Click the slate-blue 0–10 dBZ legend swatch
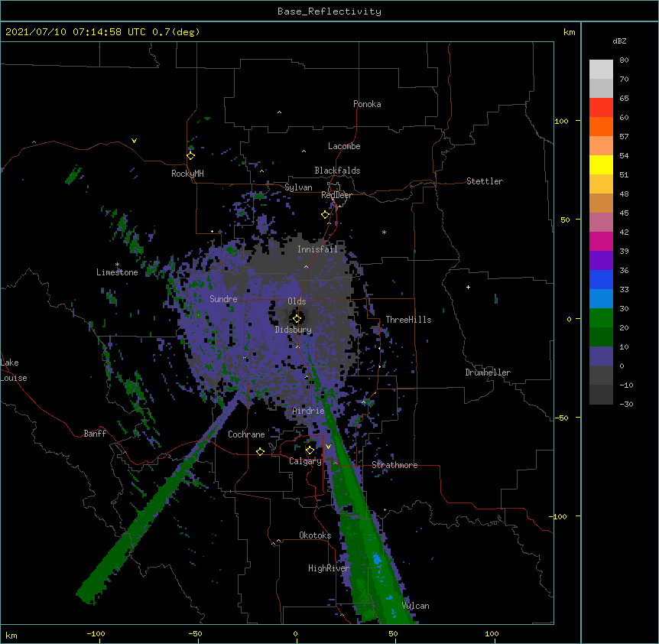This screenshot has width=659, height=644. (x=601, y=356)
